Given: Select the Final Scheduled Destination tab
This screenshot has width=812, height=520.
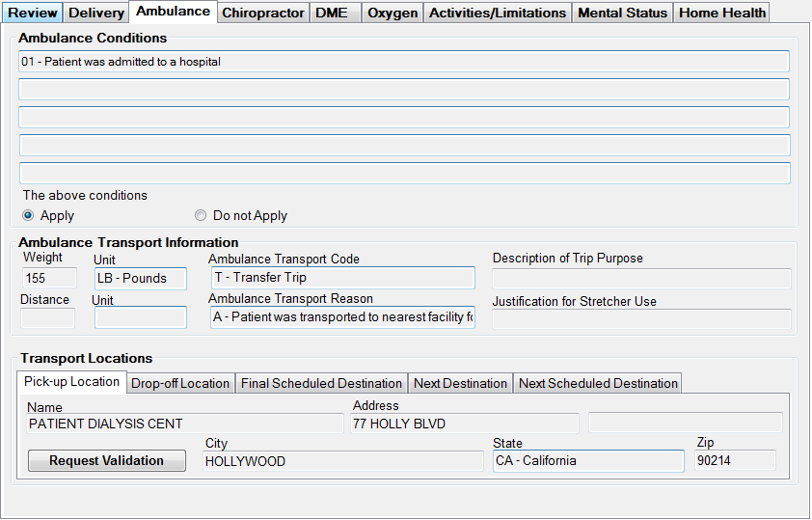Looking at the screenshot, I should tap(321, 383).
